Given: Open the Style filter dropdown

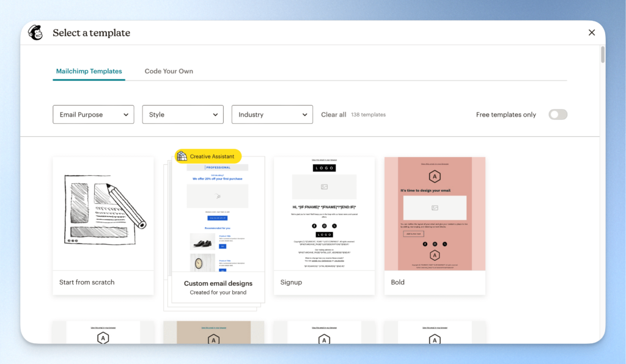Looking at the screenshot, I should coord(183,114).
